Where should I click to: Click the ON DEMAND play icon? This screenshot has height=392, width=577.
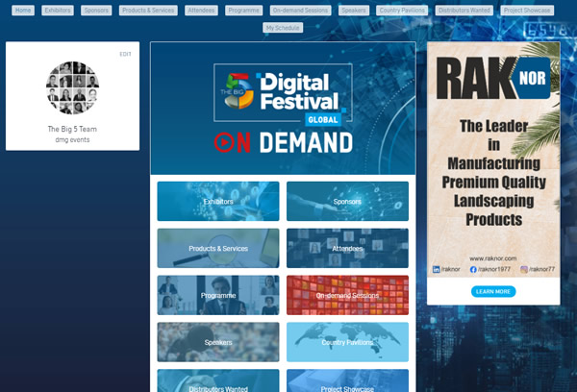[224, 143]
